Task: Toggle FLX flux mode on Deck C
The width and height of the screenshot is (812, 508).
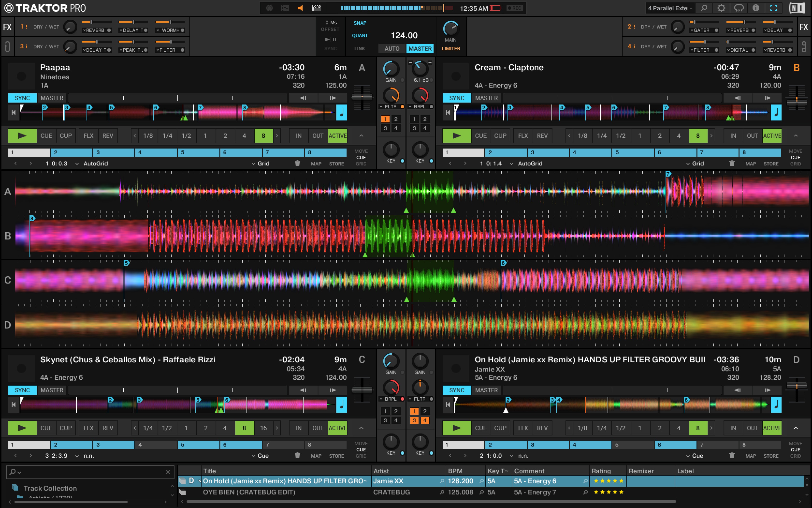Action: click(89, 428)
